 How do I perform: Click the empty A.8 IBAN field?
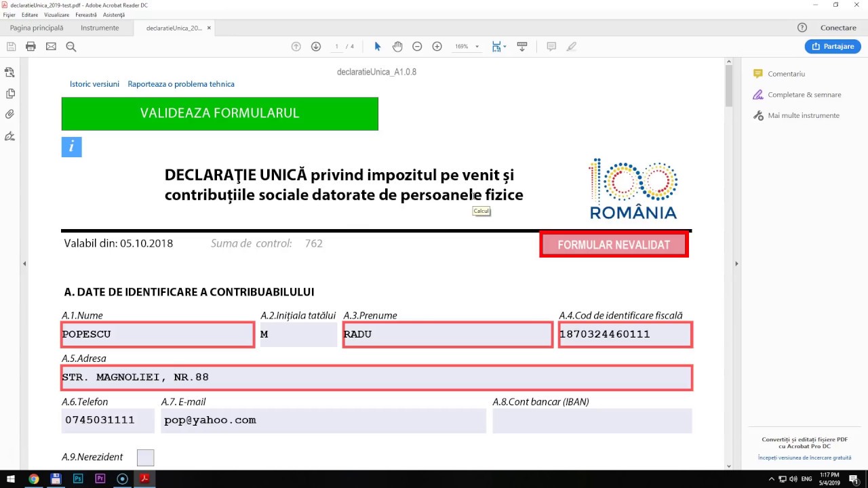(592, 420)
